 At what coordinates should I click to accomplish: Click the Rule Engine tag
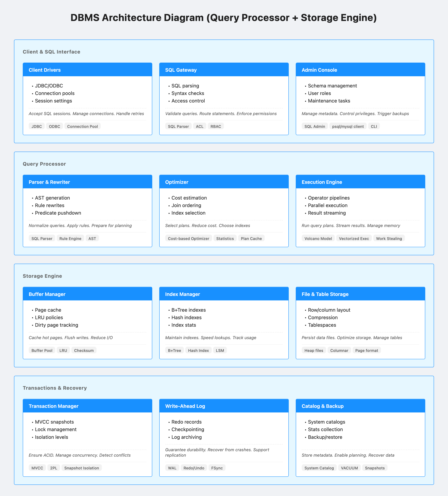coord(70,238)
